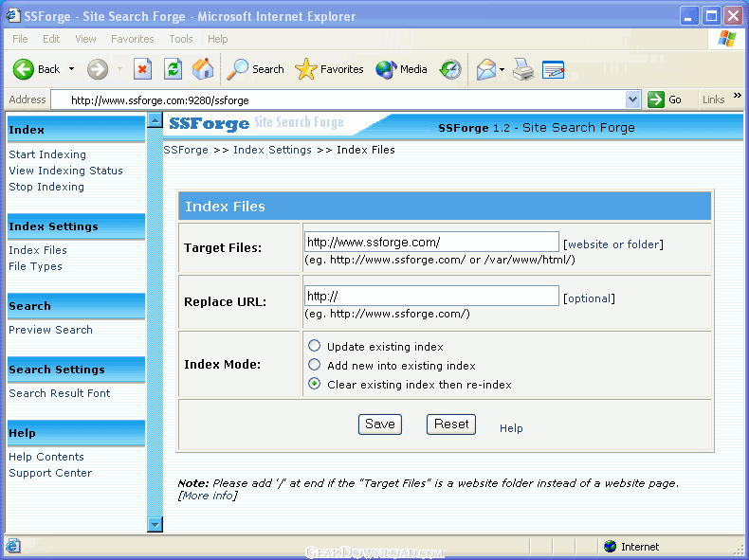
Task: Click the sidebar scrollbar down arrow
Action: 155,524
